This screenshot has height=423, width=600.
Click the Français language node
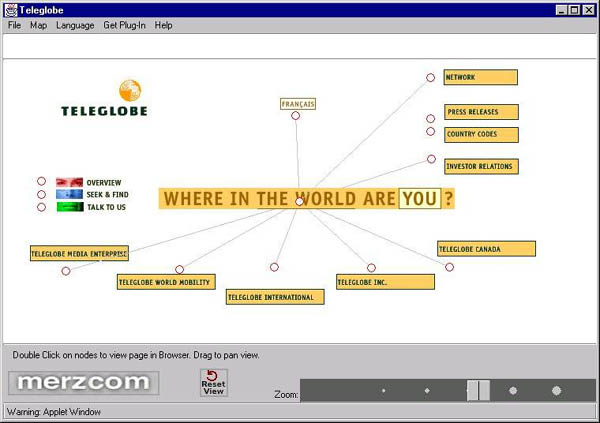pyautogui.click(x=298, y=104)
